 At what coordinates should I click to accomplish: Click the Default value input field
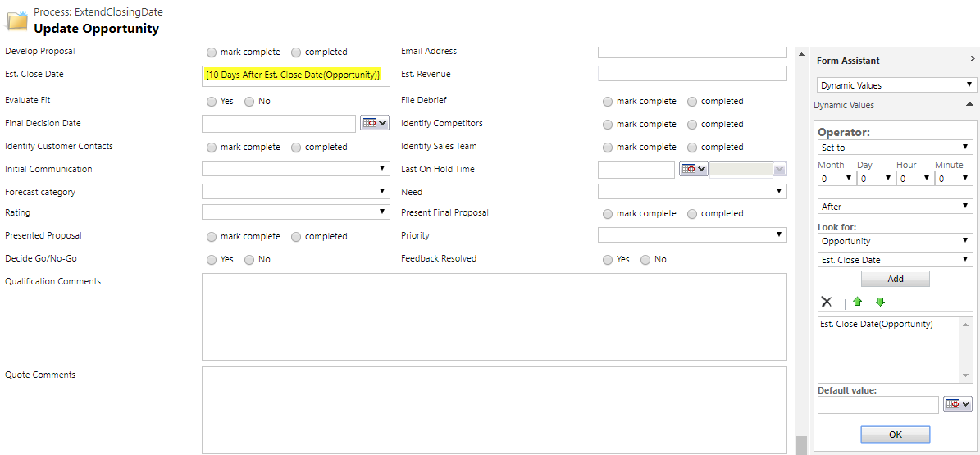tap(878, 405)
